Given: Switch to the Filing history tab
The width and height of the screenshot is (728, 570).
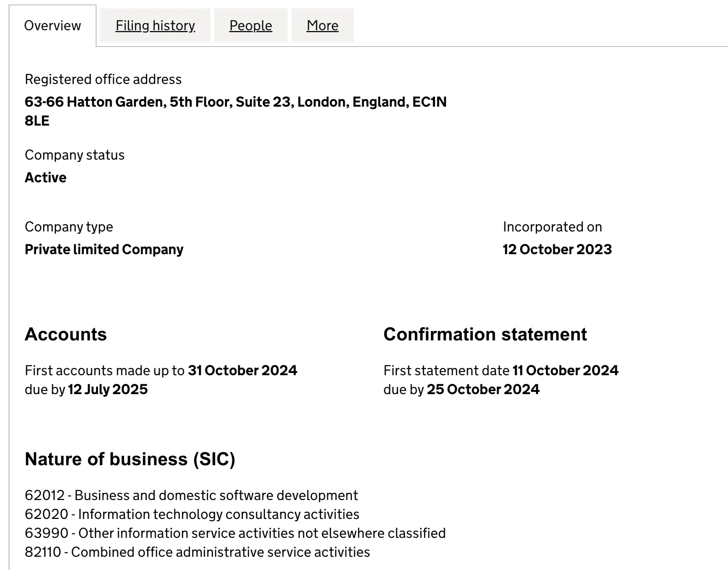Looking at the screenshot, I should tap(155, 26).
